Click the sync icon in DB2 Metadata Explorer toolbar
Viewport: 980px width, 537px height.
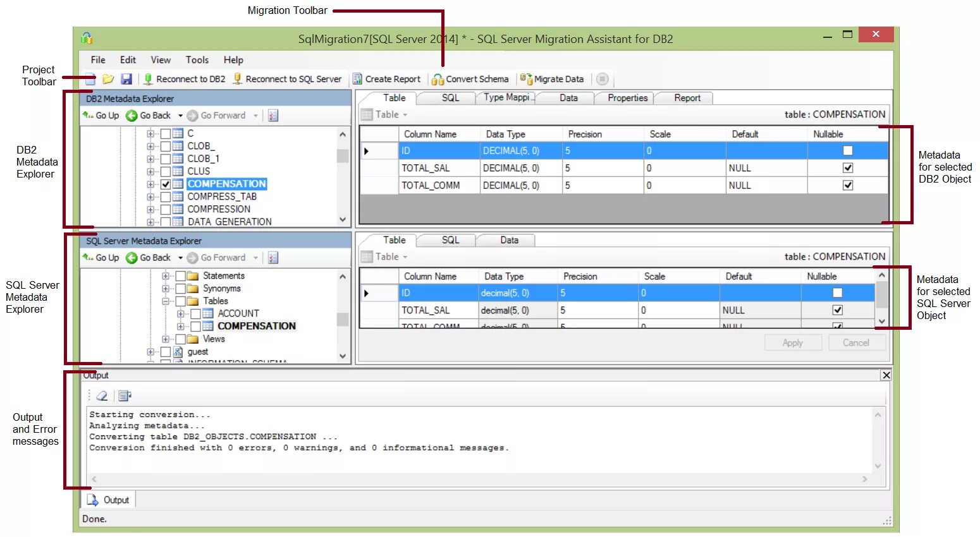click(x=273, y=116)
